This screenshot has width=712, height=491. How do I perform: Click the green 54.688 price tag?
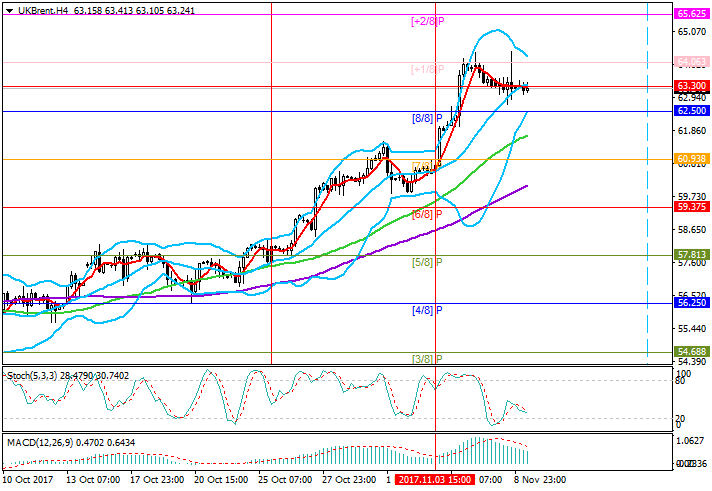point(691,352)
